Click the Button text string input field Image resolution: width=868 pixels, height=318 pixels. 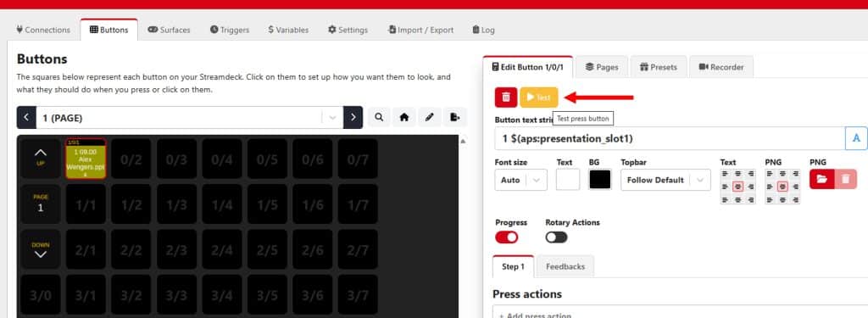point(670,138)
